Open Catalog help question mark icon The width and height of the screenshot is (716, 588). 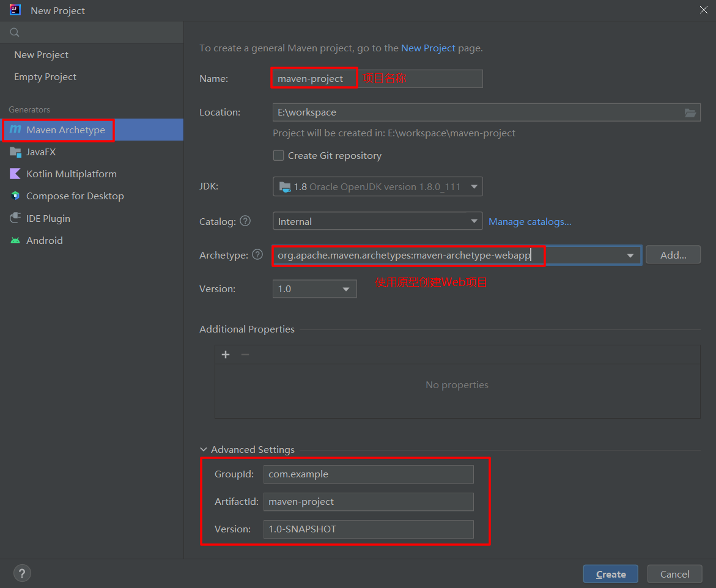[x=245, y=221]
